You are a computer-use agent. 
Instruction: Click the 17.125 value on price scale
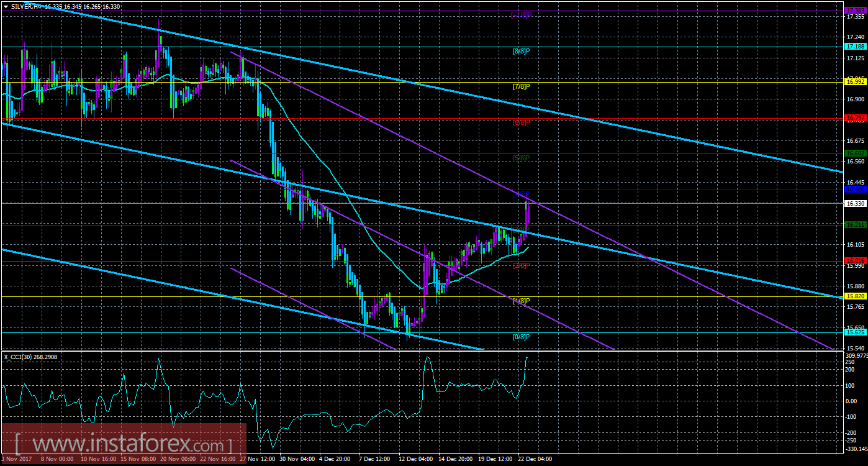pos(855,58)
